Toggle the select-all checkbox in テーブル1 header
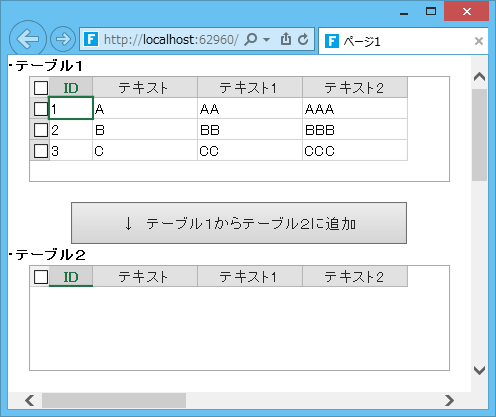The width and height of the screenshot is (496, 417). (x=41, y=88)
